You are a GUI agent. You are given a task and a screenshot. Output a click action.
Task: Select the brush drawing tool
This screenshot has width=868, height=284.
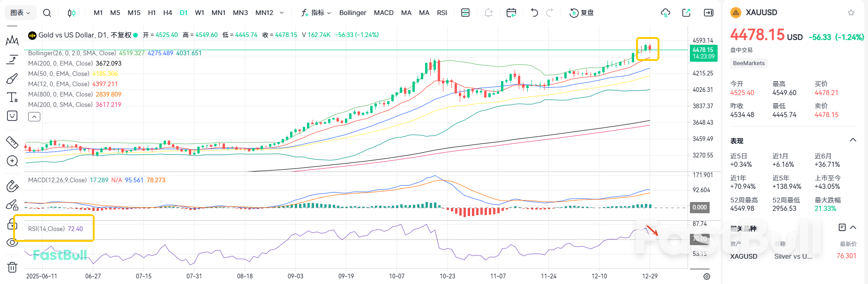12,78
